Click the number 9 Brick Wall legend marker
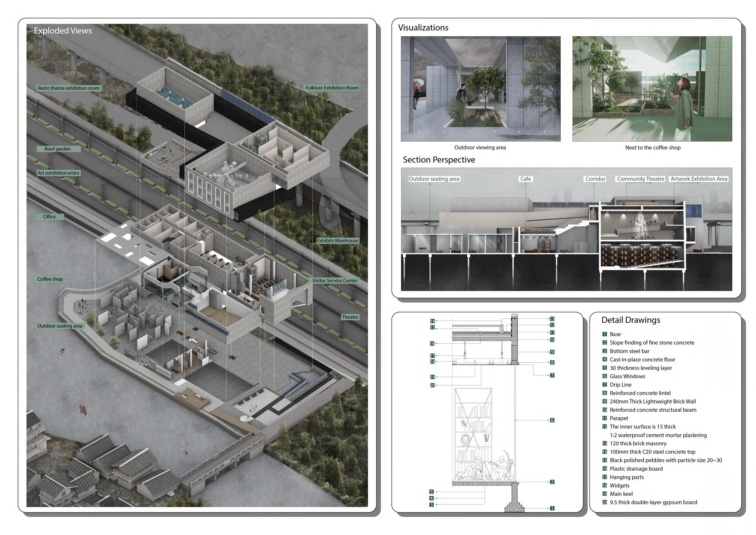Viewport: 756px width, 535px height. coord(604,401)
